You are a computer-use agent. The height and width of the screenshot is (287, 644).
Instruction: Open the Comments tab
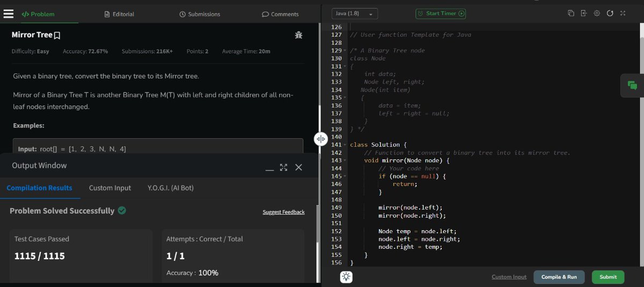[x=280, y=14]
